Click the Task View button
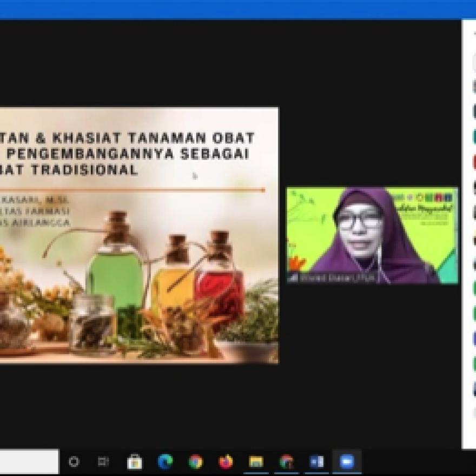The height and width of the screenshot is (476, 476). 103,462
